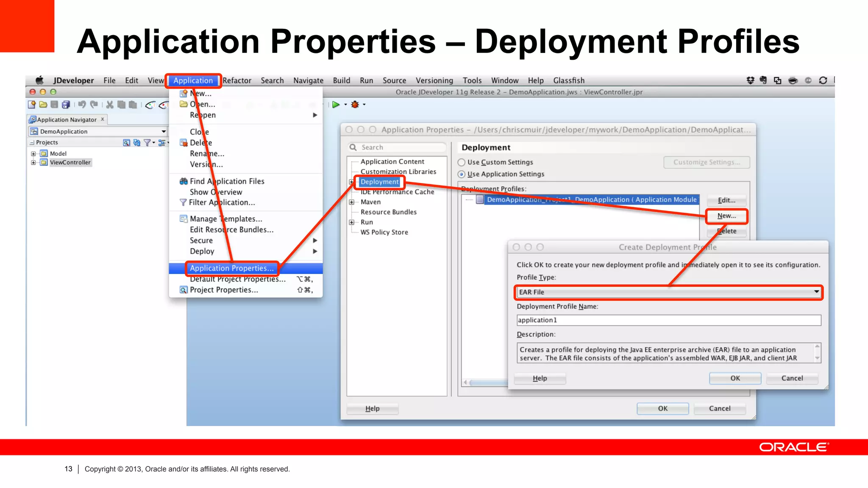Click the Projects search/navigator display icon

click(126, 143)
